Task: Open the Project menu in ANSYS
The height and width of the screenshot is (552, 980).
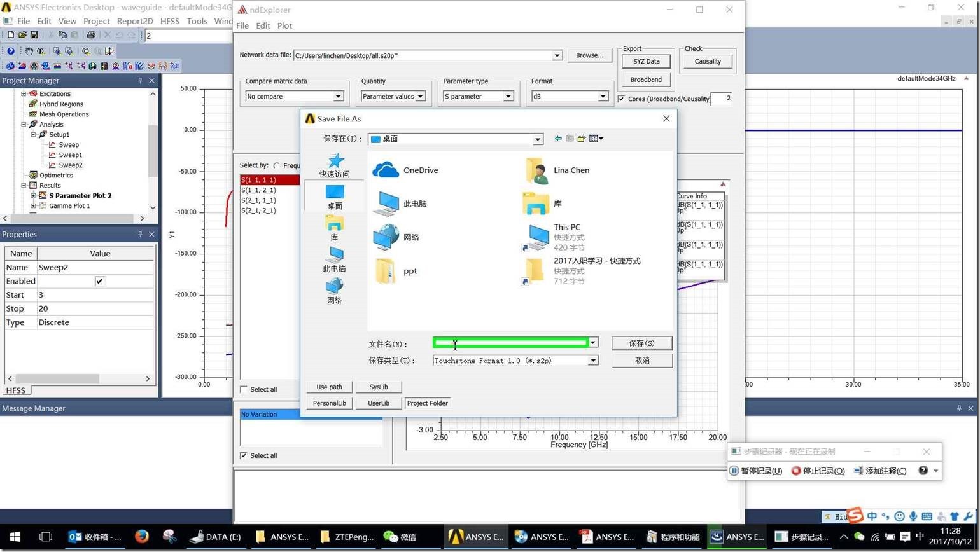Action: pyautogui.click(x=97, y=21)
